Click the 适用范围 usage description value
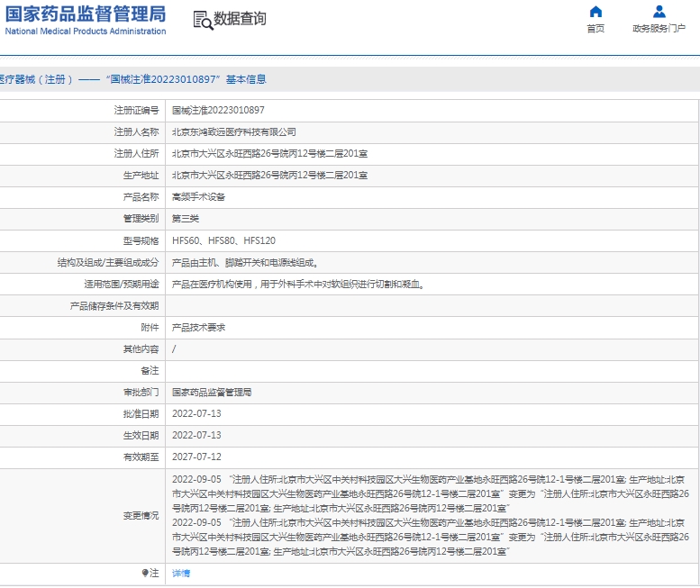 tap(298, 285)
